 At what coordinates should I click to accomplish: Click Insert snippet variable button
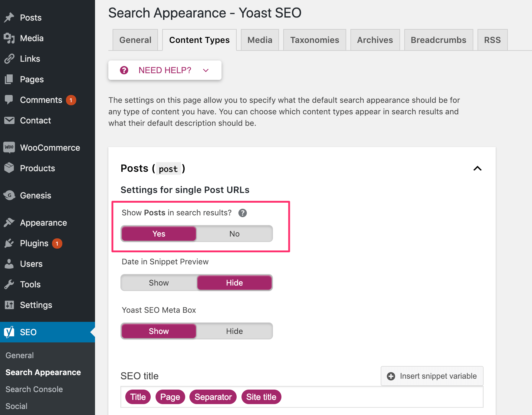[432, 376]
